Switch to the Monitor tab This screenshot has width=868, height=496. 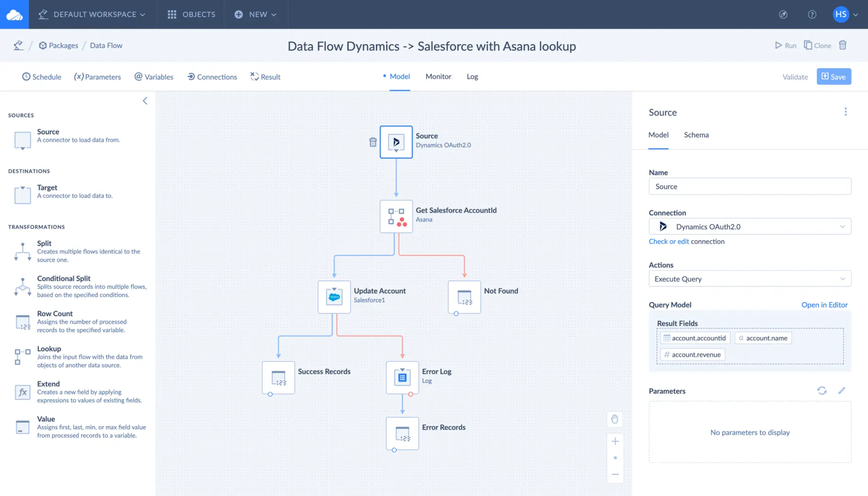(438, 77)
